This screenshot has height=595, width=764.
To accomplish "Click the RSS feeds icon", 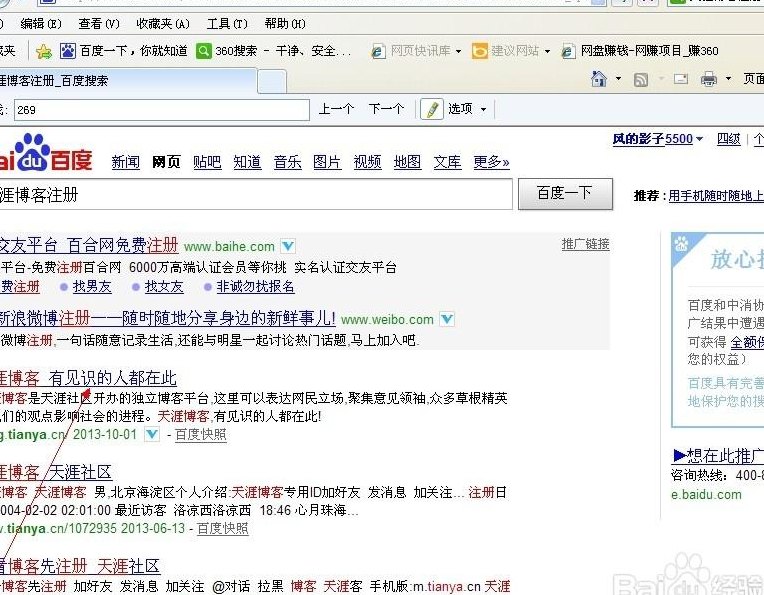I will [641, 79].
